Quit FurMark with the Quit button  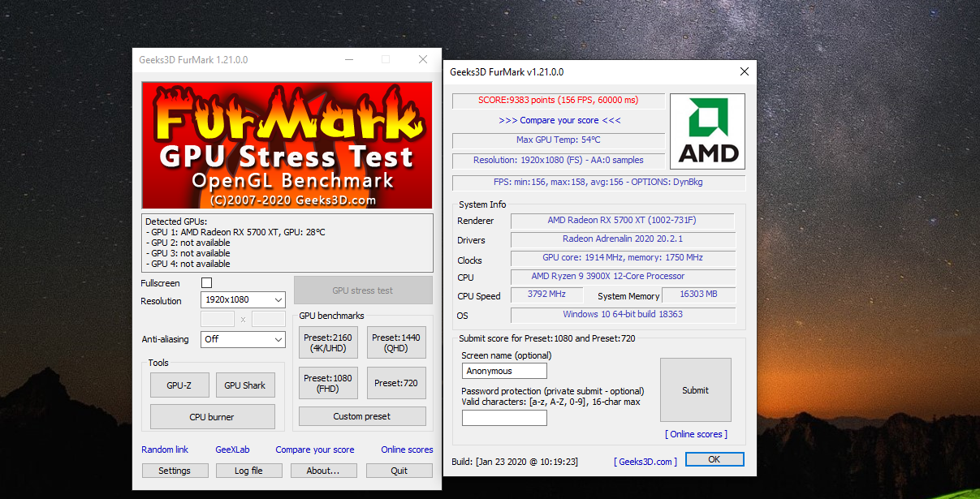[x=399, y=471]
